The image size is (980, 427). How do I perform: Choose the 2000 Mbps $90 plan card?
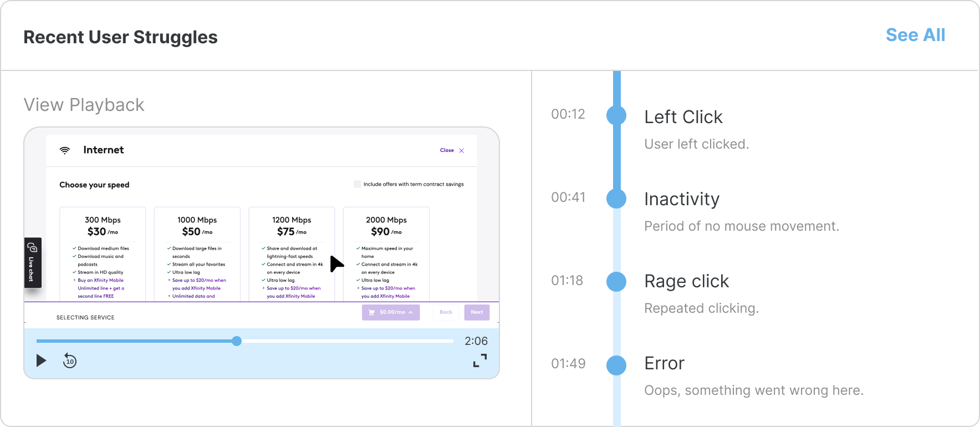click(x=386, y=255)
